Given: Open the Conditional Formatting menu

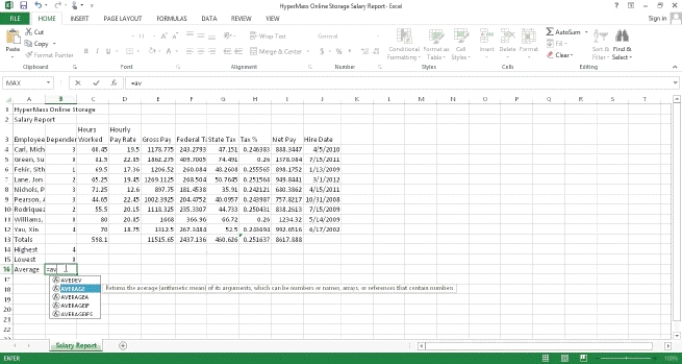Looking at the screenshot, I should 404,45.
